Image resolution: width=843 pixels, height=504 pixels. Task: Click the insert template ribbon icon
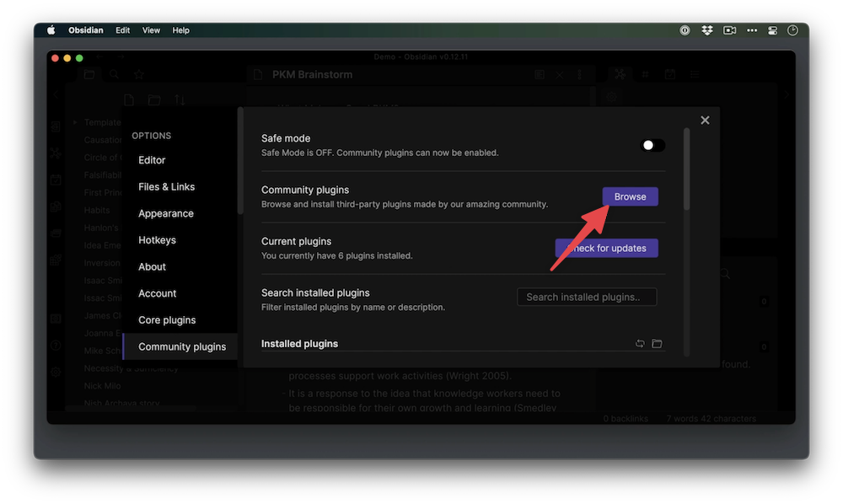pyautogui.click(x=56, y=206)
